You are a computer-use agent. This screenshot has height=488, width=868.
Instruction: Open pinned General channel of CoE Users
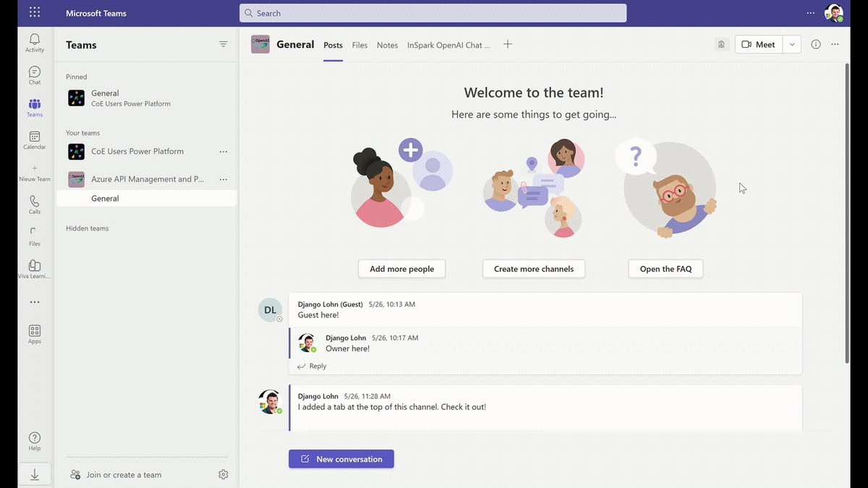point(146,98)
